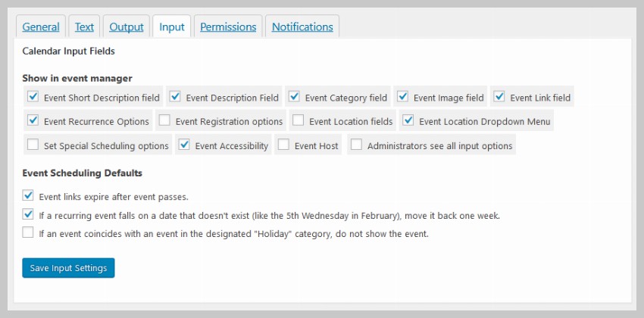This screenshot has width=644, height=318.
Task: Click Save Input Settings button
Action: click(68, 268)
